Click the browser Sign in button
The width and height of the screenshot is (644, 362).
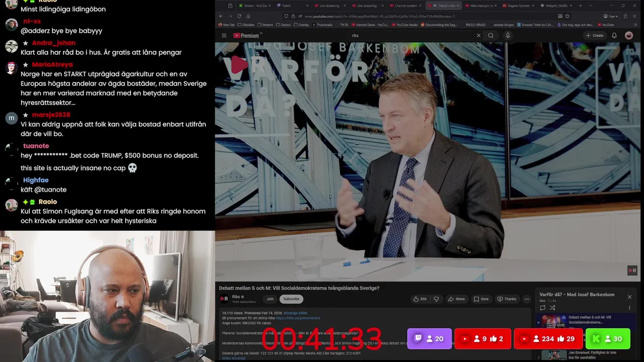[x=611, y=16]
